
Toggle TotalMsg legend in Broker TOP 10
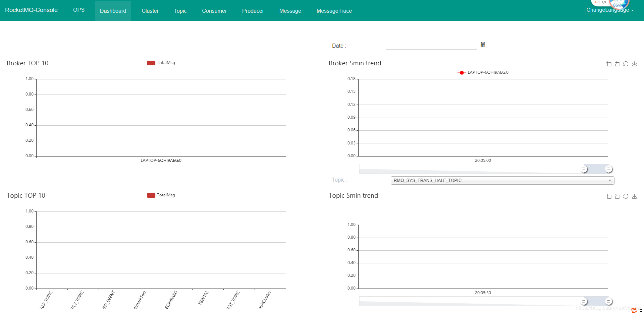[161, 63]
